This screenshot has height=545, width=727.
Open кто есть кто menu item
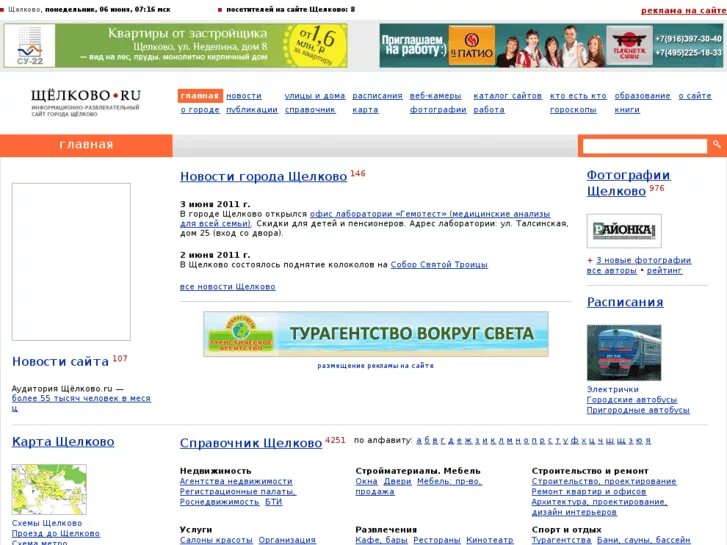pos(578,96)
